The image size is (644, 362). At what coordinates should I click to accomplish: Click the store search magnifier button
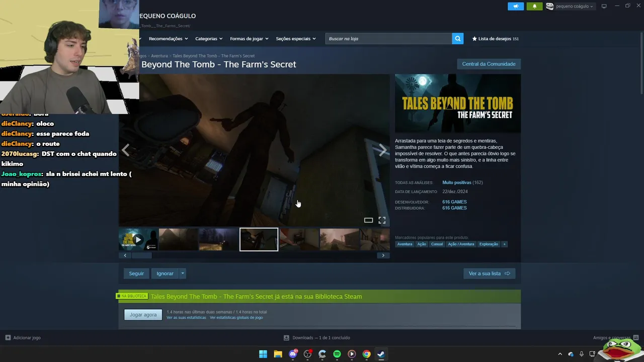coord(457,39)
